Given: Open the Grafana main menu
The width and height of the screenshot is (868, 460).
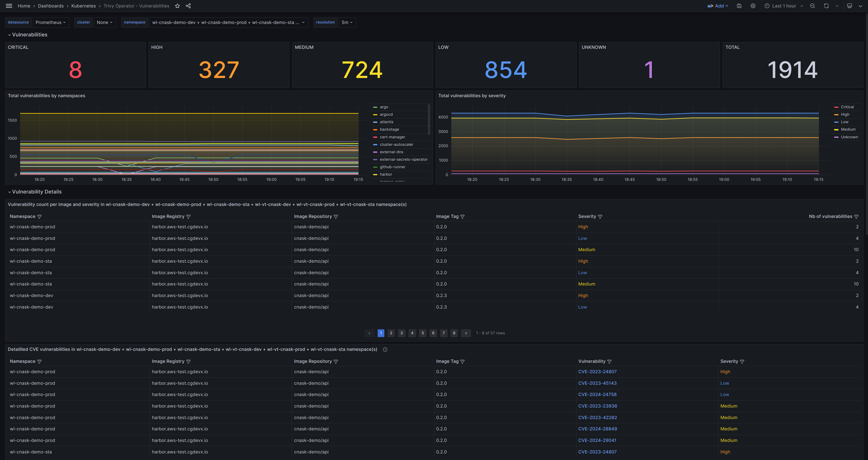Looking at the screenshot, I should [9, 6].
